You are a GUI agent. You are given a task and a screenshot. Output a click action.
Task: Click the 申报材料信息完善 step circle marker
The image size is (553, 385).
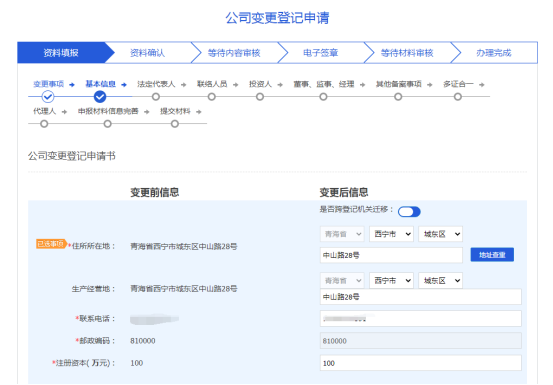(x=108, y=124)
